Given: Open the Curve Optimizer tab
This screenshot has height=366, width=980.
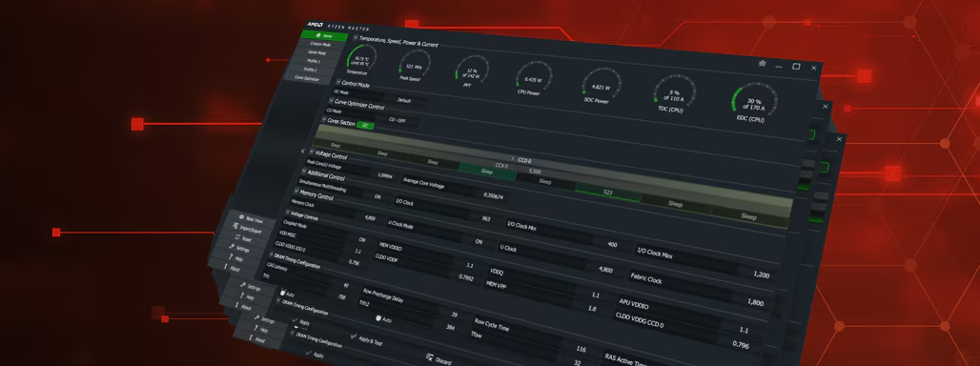Looking at the screenshot, I should (x=307, y=79).
